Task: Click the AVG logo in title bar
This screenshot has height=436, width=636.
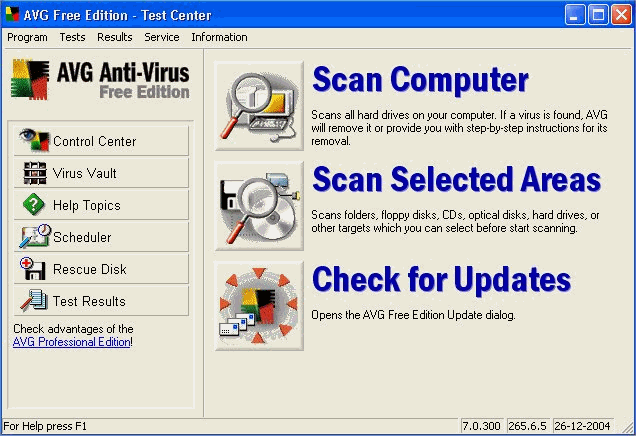Action: (12, 15)
